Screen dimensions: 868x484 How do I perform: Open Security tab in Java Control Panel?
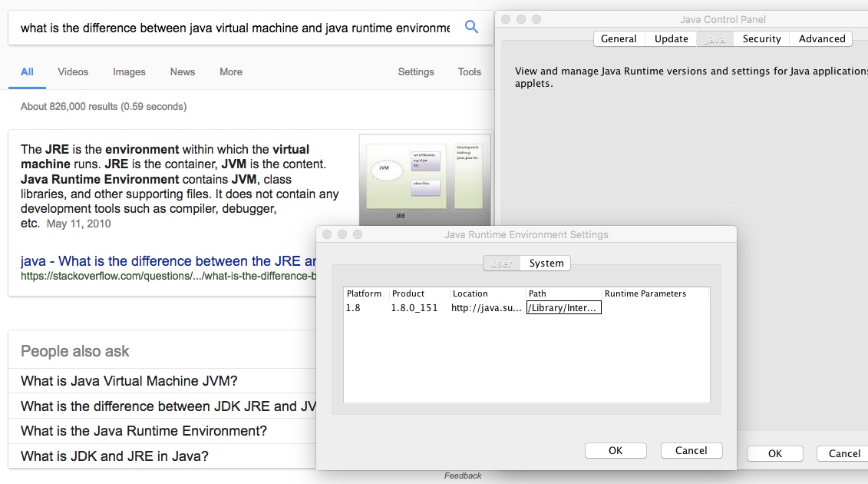point(762,39)
